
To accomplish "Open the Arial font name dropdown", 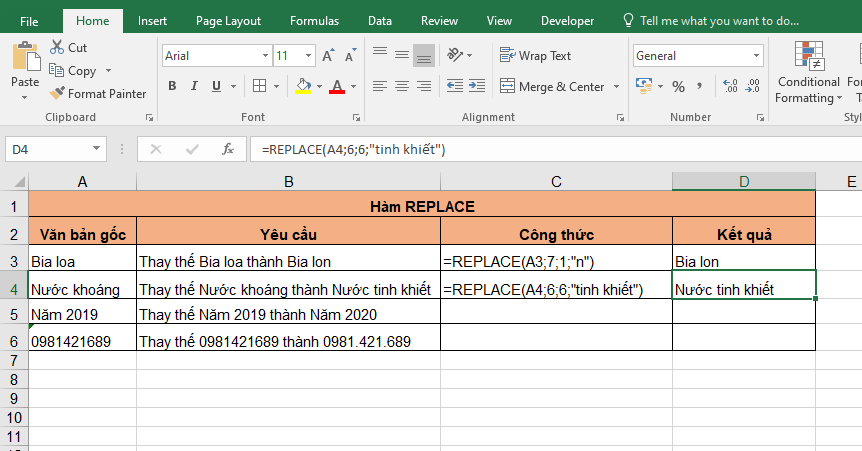I will tap(264, 56).
